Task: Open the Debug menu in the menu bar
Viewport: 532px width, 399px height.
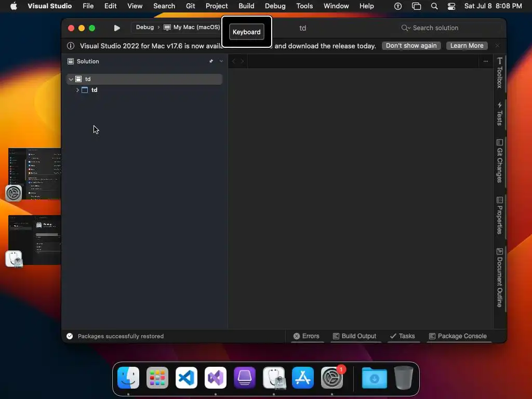Action: pyautogui.click(x=275, y=6)
